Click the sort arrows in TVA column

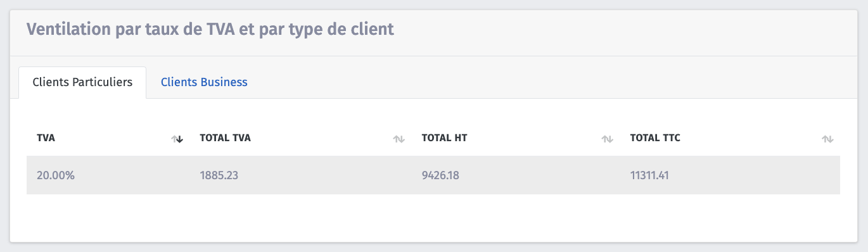pos(177,139)
